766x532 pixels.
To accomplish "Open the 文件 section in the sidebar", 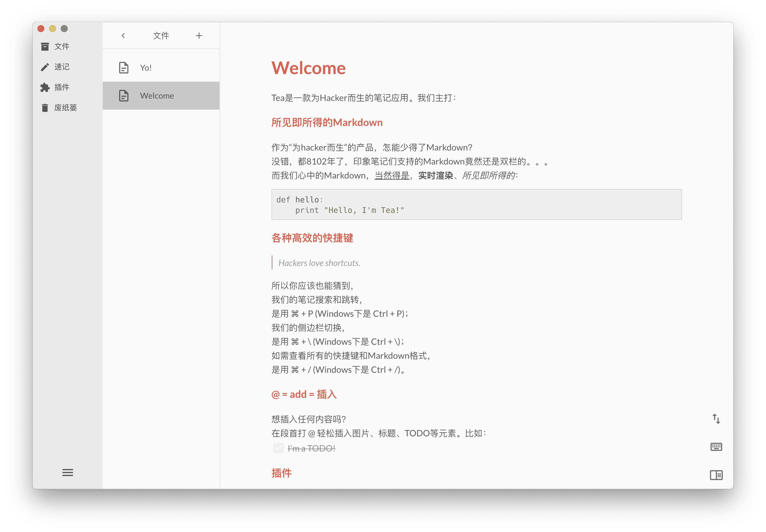I will [62, 46].
